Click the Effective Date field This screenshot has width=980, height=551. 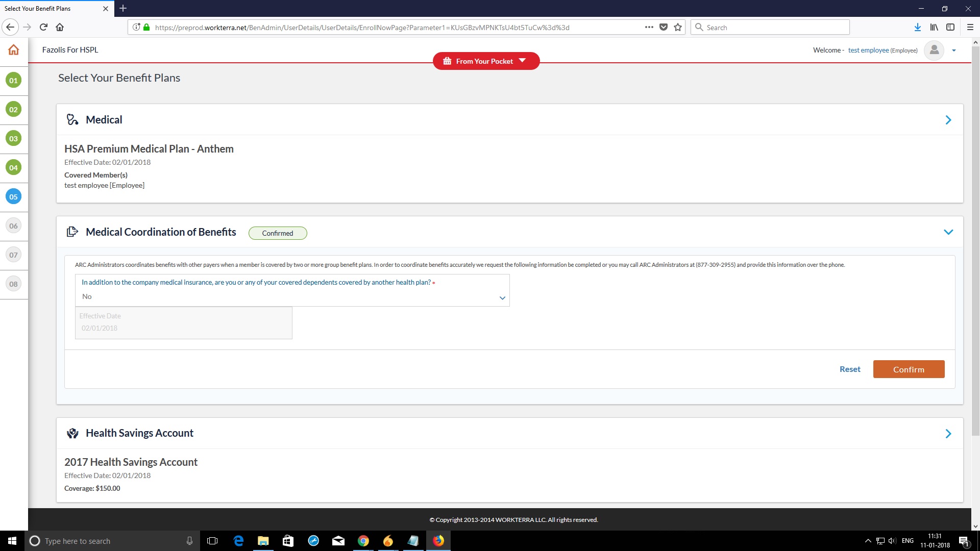184,322
